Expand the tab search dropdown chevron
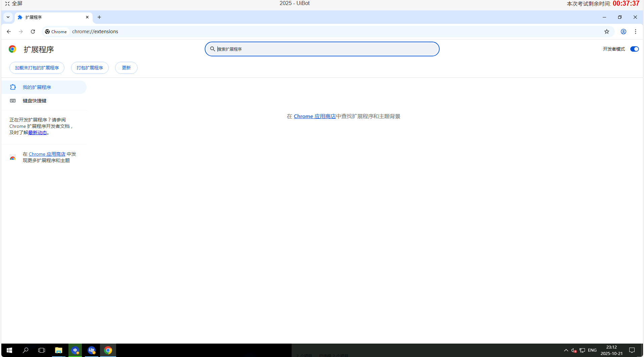 8,17
